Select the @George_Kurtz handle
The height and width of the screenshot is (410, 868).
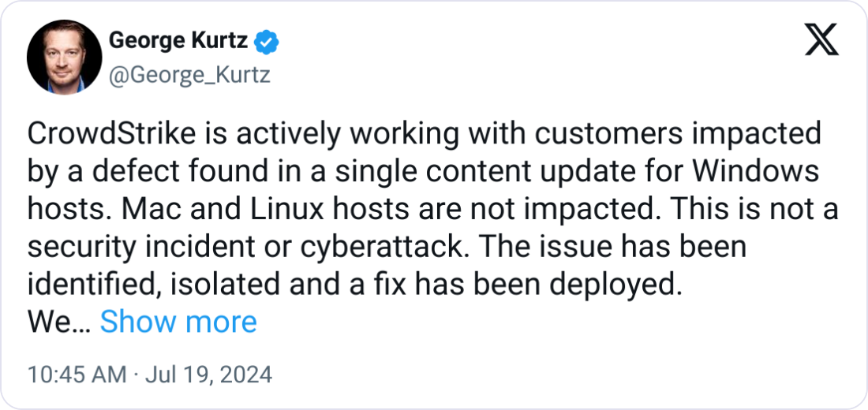(x=189, y=73)
